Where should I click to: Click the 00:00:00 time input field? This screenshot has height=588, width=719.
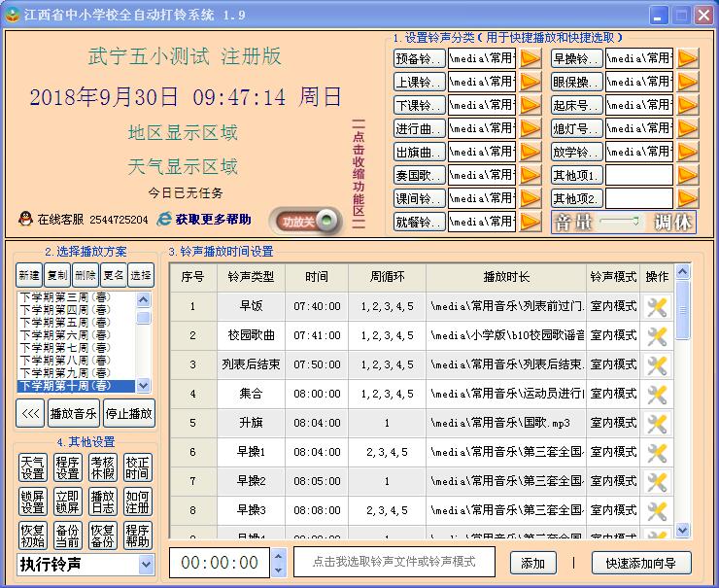220,563
